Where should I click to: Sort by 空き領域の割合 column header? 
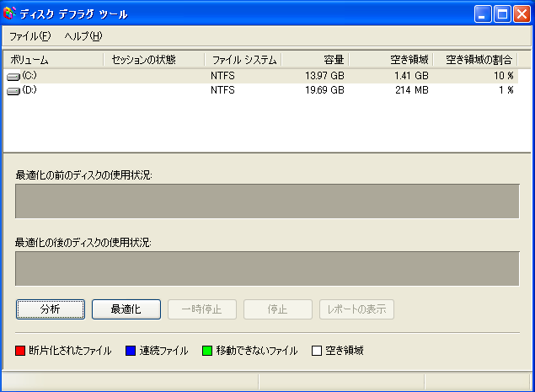pos(475,60)
